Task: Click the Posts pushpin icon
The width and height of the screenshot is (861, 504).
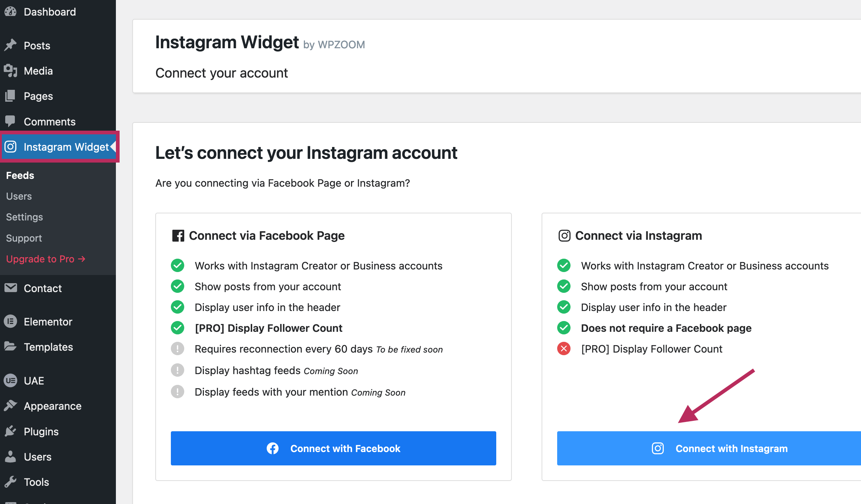Action: pyautogui.click(x=10, y=45)
